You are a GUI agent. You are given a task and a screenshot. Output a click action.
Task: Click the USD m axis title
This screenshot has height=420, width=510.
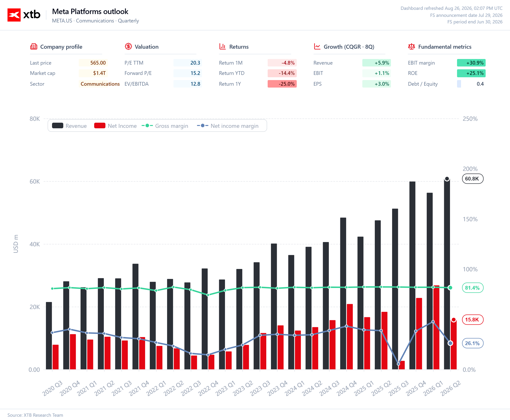pos(16,244)
